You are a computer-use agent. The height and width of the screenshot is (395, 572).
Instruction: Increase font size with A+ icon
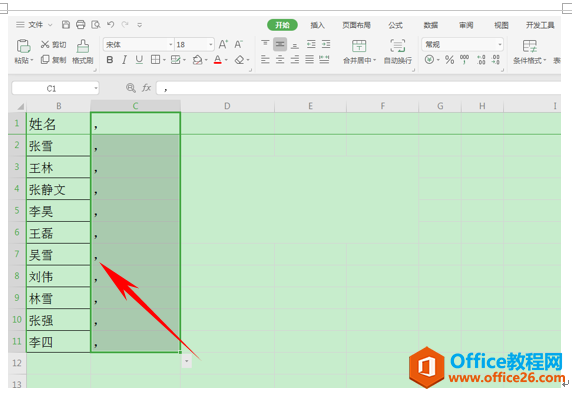tap(223, 44)
